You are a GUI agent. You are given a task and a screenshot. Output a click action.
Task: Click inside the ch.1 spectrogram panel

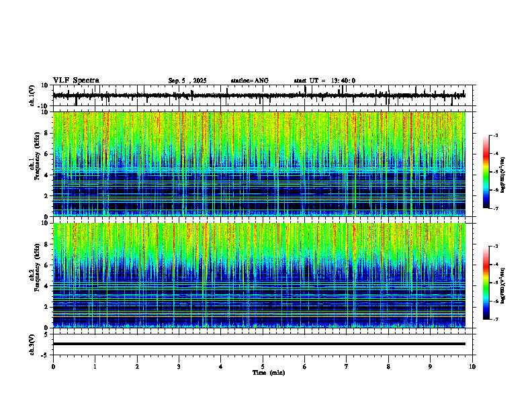click(259, 164)
